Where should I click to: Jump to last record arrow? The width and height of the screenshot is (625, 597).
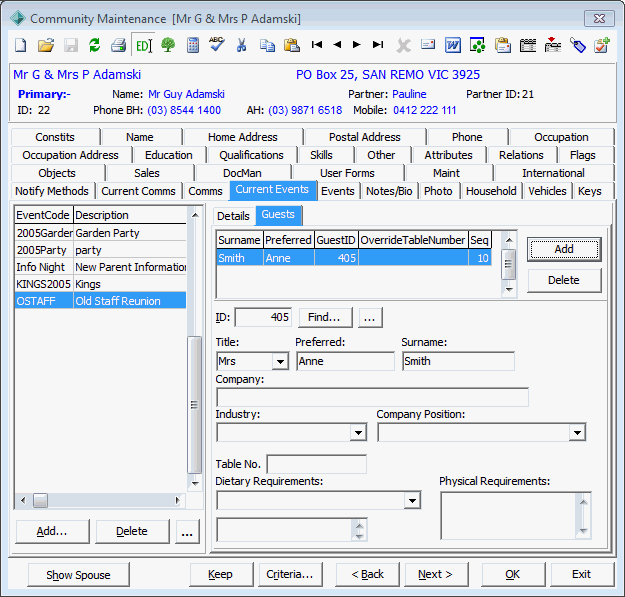coord(378,44)
